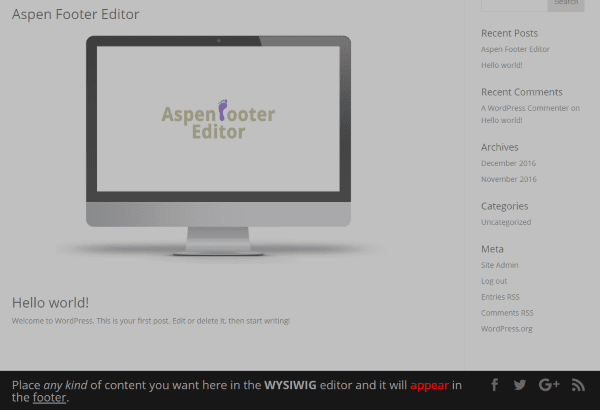Follow the underlined footer link in footer text
The image size is (600, 410).
(x=49, y=398)
